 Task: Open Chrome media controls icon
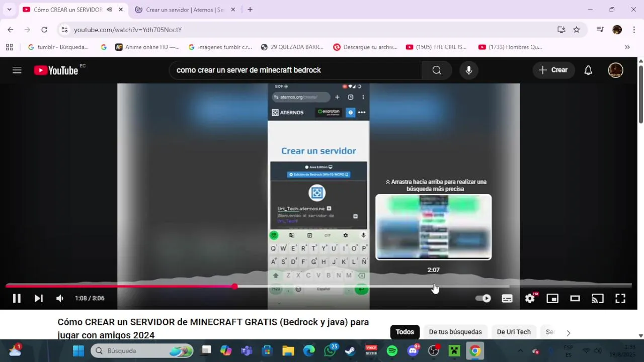coord(600,30)
